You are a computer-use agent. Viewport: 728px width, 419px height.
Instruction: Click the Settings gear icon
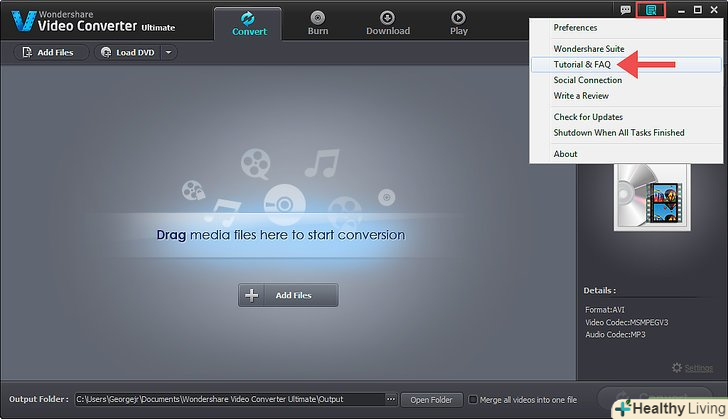(x=676, y=368)
